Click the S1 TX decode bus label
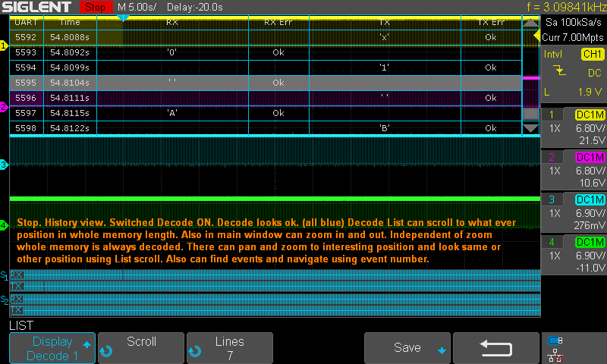The width and height of the screenshot is (607, 364). [16, 286]
